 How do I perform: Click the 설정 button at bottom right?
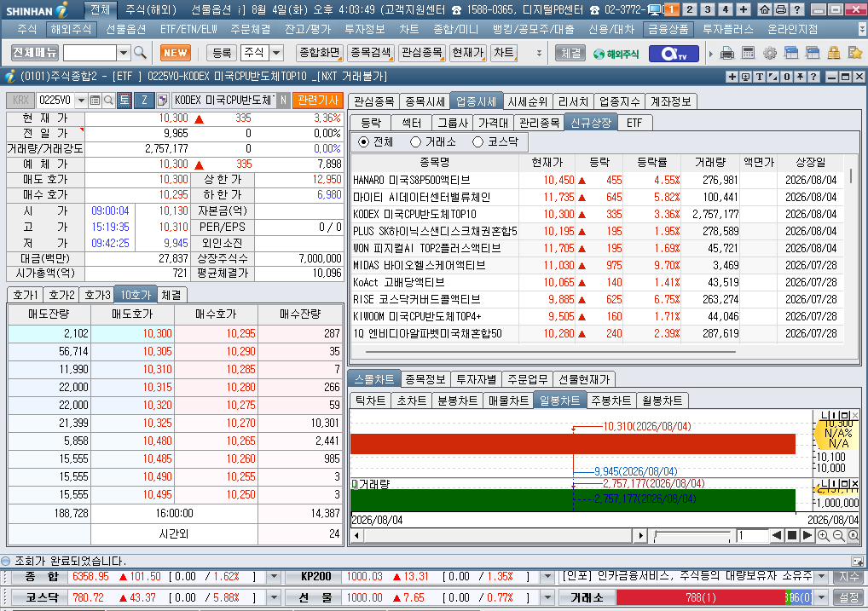click(x=848, y=597)
